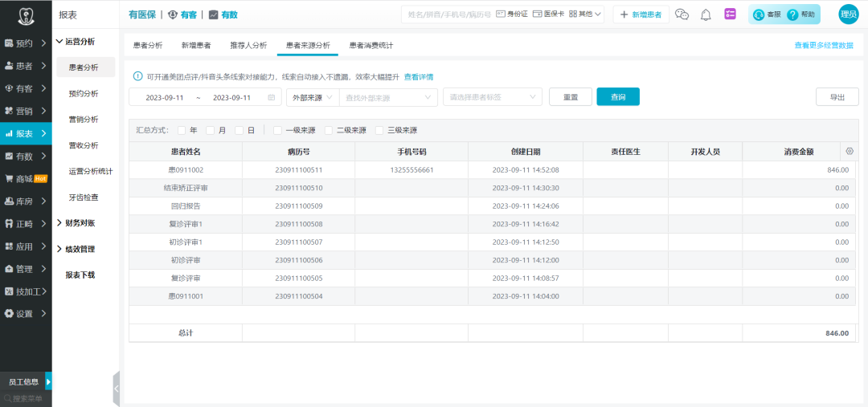The height and width of the screenshot is (407, 868).
Task: Open 设置 in left sidebar
Action: [x=26, y=314]
